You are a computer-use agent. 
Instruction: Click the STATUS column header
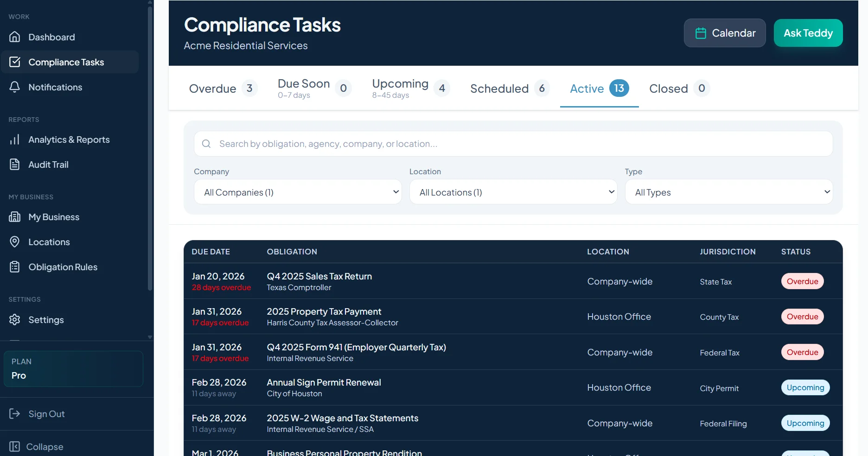796,252
